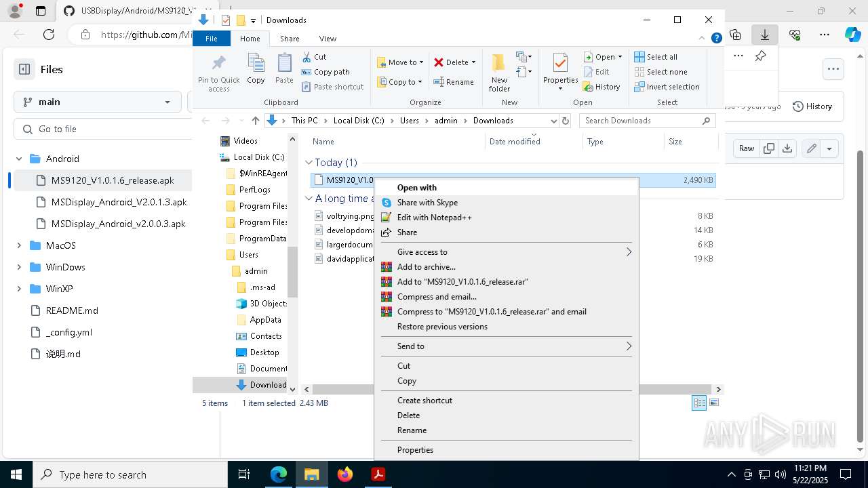Viewport: 868px width, 488px height.
Task: Switch to large icons view
Action: [713, 403]
